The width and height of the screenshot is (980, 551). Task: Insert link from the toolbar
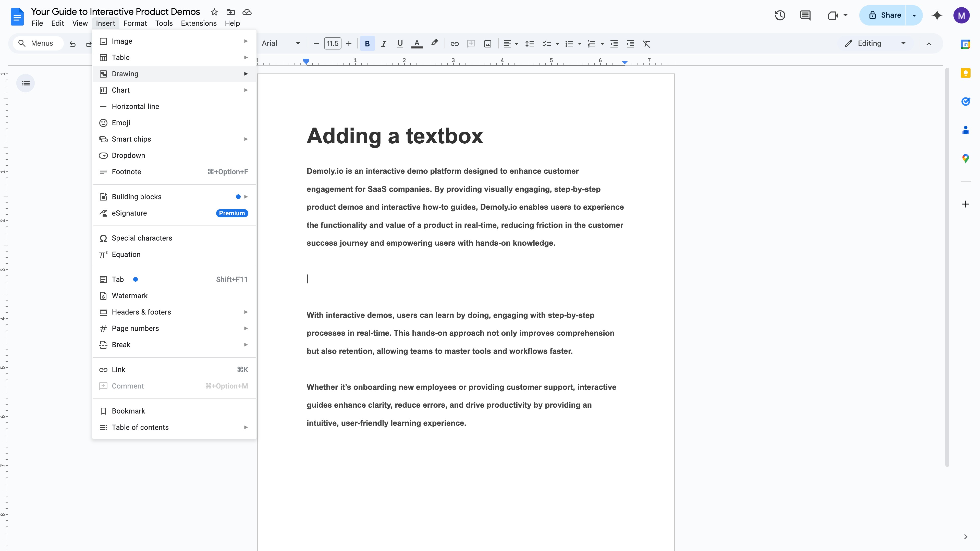point(454,44)
